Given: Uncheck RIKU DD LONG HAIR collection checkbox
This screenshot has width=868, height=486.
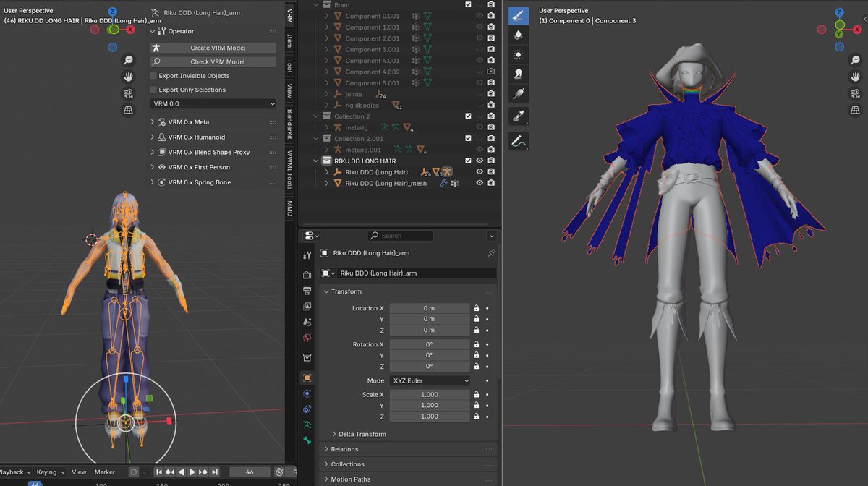Looking at the screenshot, I should (469, 161).
